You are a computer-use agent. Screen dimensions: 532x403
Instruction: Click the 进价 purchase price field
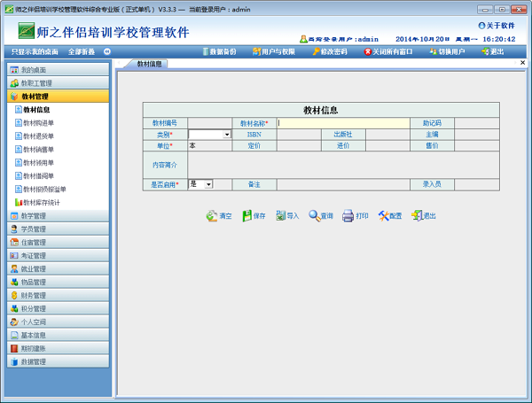point(387,146)
